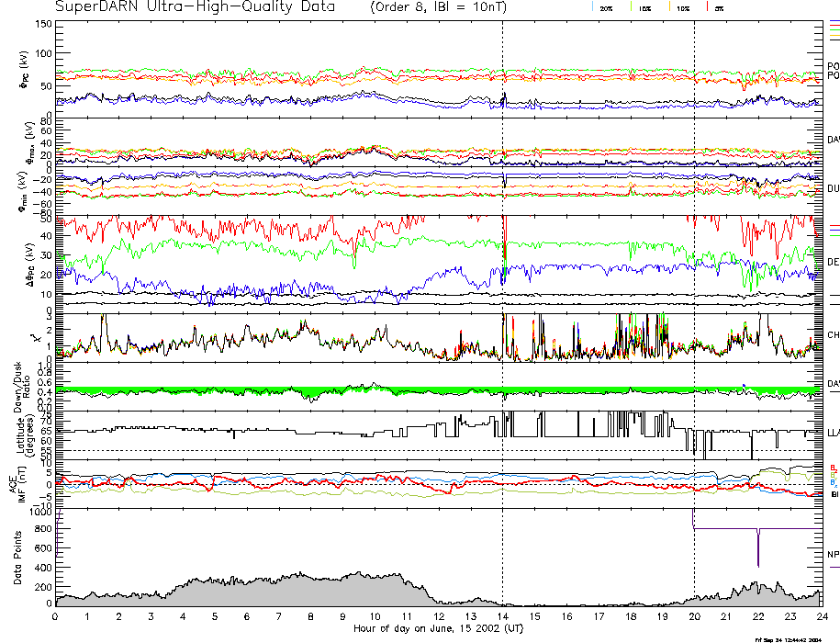
Task: Click the Data Points axis label
Action: pos(17,558)
